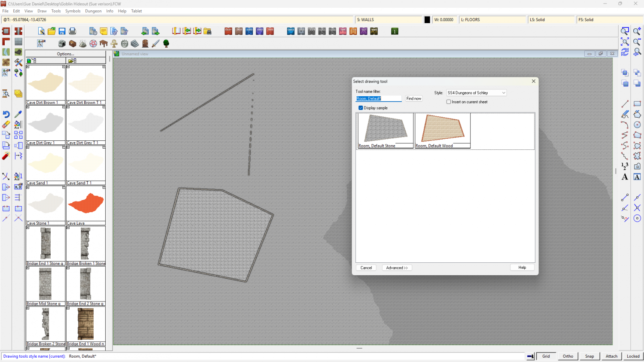Click the Save floppy disk icon
Image resolution: width=644 pixels, height=362 pixels.
(62, 31)
